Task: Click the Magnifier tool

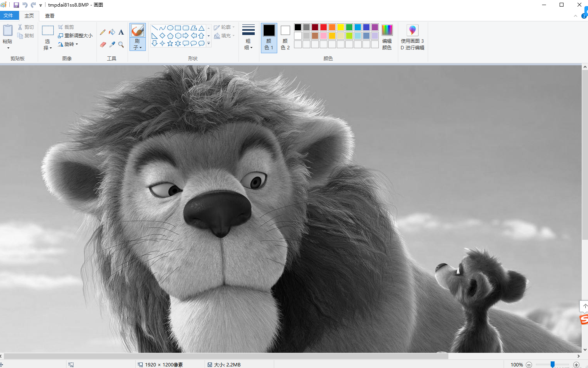Action: (x=121, y=45)
